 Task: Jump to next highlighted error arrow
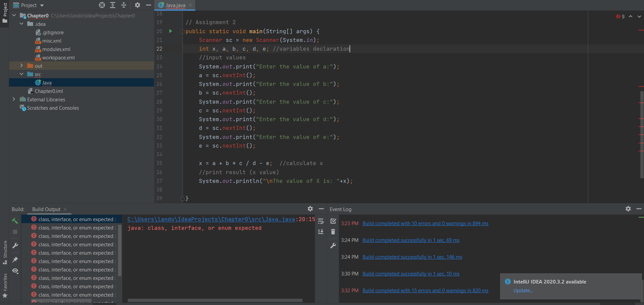click(x=639, y=16)
